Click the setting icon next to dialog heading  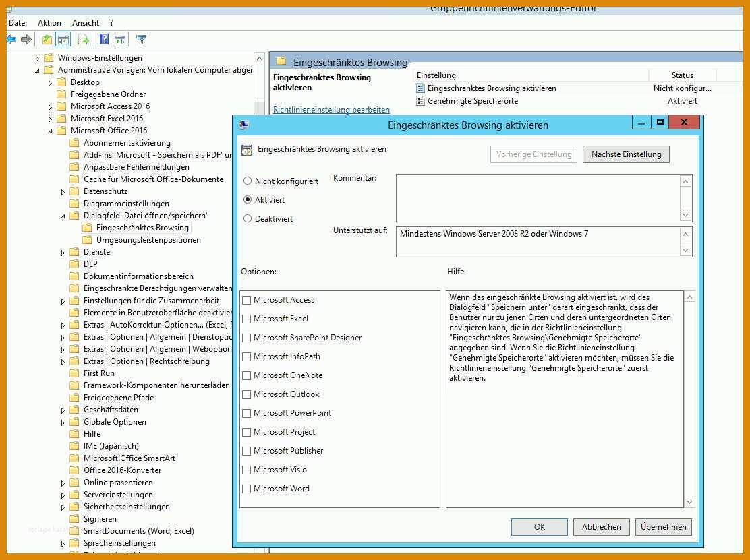point(246,150)
